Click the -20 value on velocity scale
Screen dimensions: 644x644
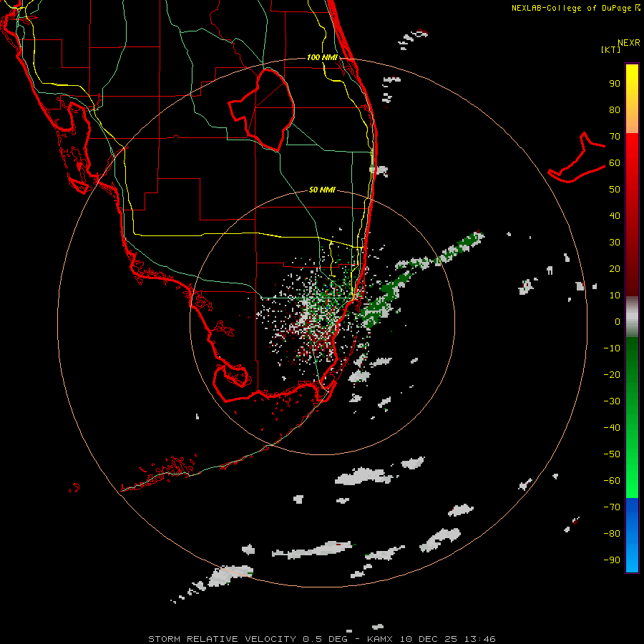point(612,374)
